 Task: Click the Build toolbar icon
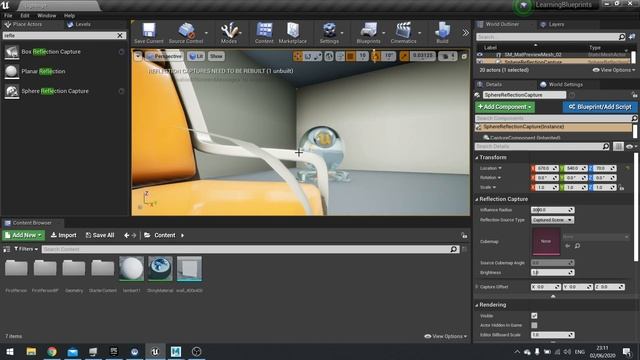[x=442, y=33]
